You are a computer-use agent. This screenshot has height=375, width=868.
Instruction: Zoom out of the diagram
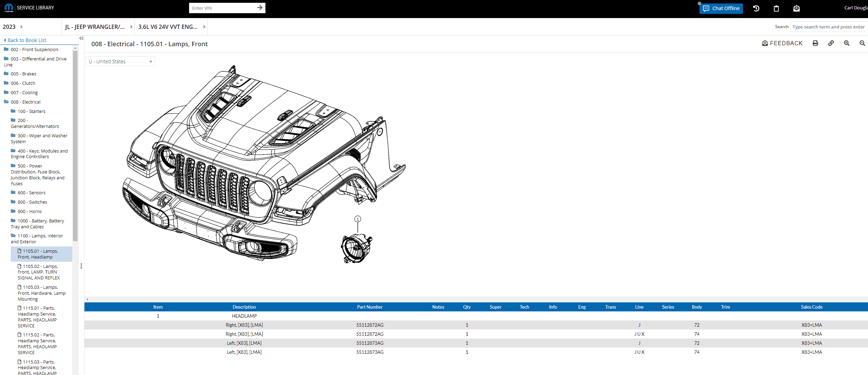point(862,43)
